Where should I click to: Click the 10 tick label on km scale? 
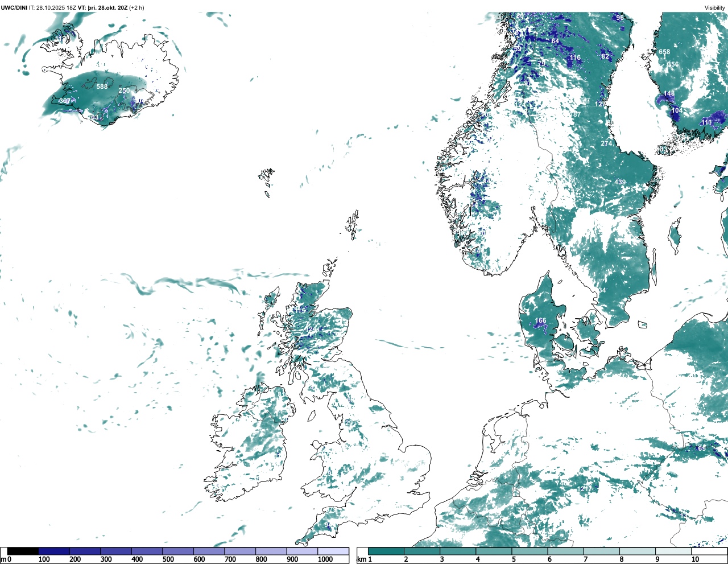[x=695, y=559]
